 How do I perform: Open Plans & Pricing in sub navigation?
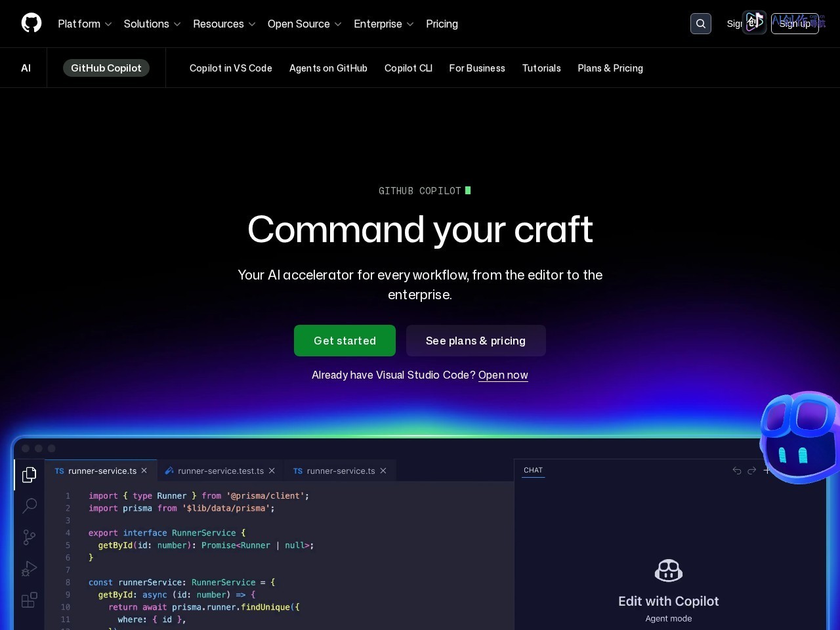610,68
